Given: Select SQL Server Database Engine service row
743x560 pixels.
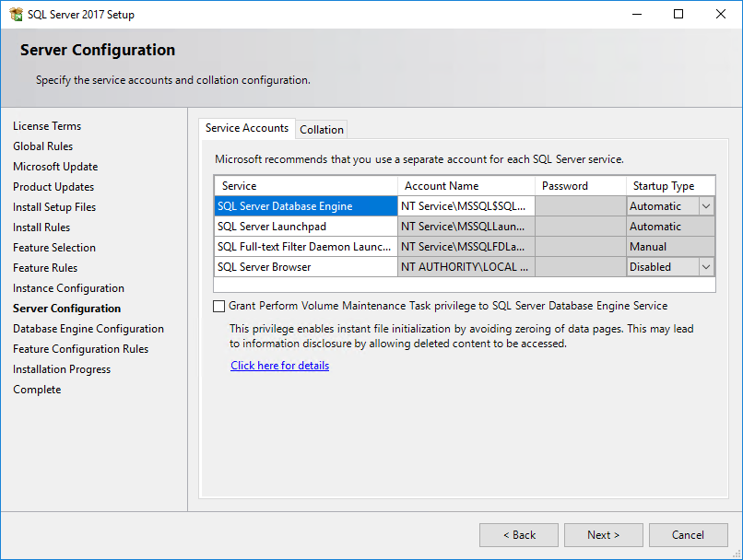Looking at the screenshot, I should coord(306,206).
